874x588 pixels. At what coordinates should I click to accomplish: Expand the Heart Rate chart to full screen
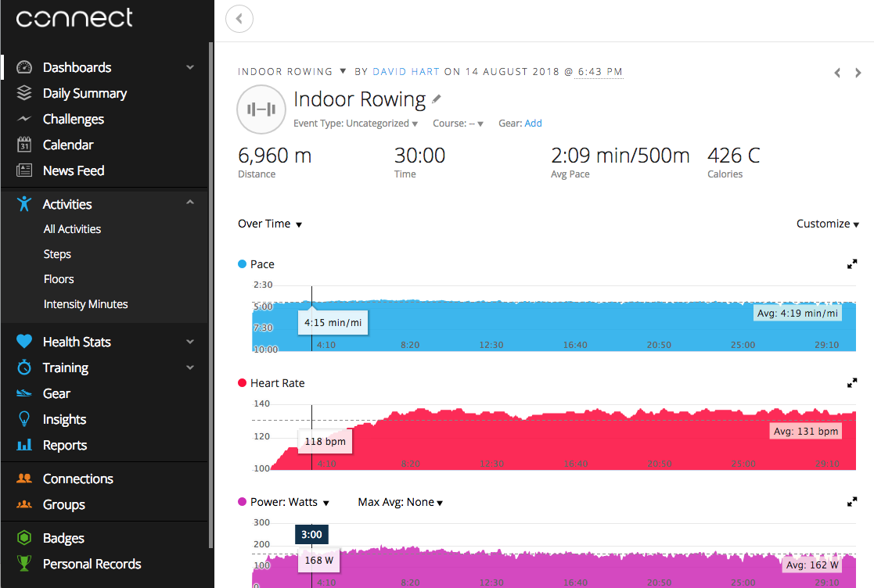tap(852, 383)
